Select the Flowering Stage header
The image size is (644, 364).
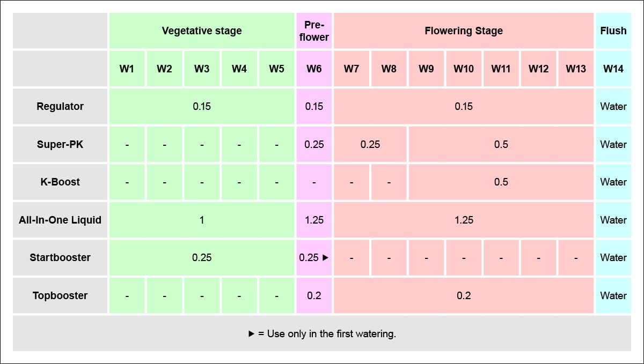point(464,31)
